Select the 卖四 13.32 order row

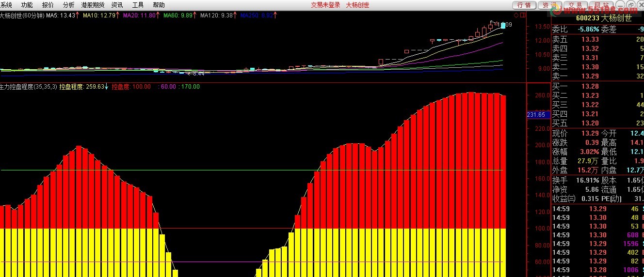(x=598, y=48)
